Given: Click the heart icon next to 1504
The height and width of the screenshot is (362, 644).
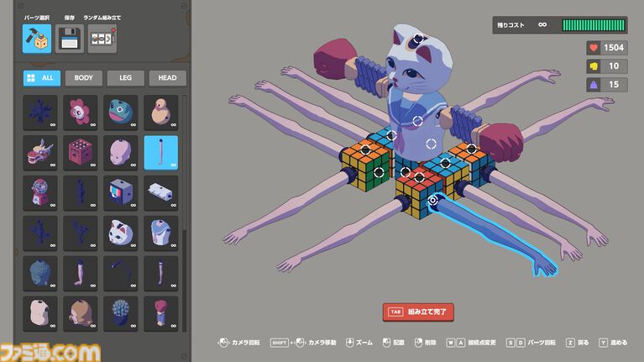Looking at the screenshot, I should click(x=594, y=48).
